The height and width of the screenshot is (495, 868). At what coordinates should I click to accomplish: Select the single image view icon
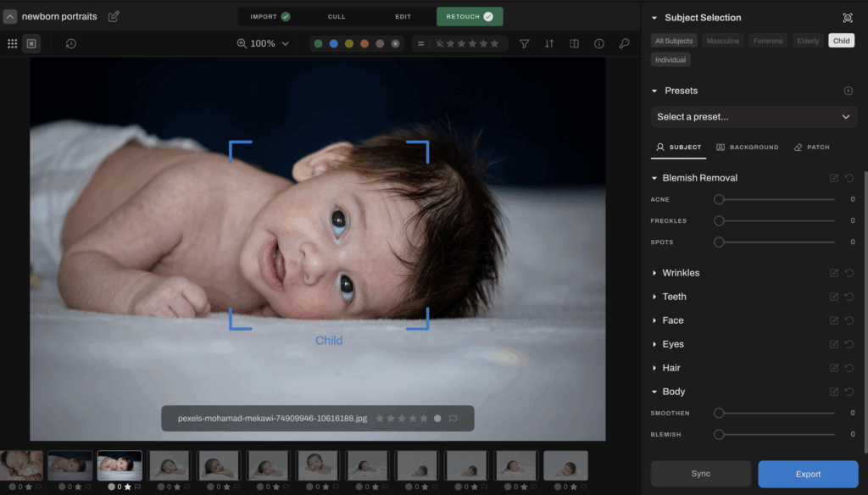click(x=32, y=43)
